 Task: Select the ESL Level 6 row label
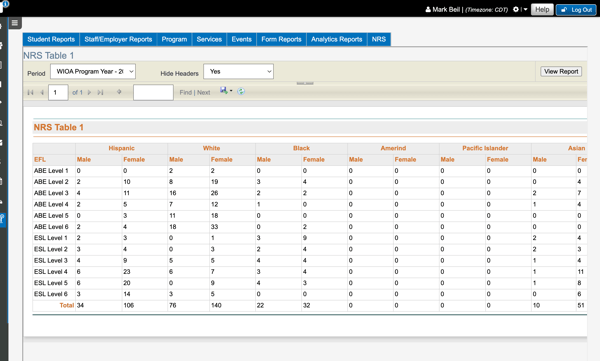51,294
